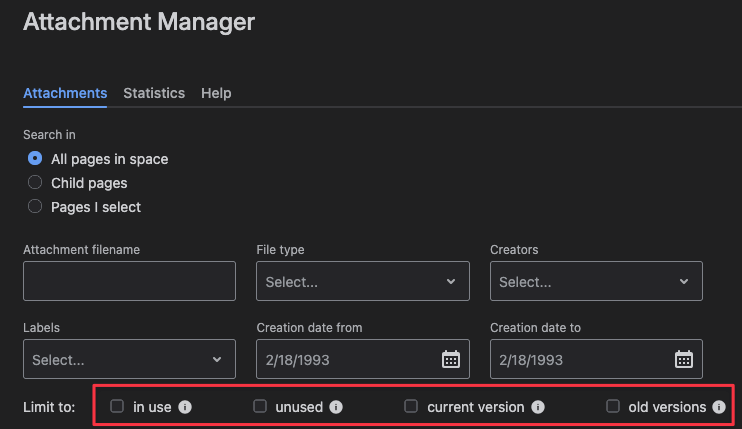The width and height of the screenshot is (742, 429).
Task: Click the Creation date to date field
Action: 596,359
